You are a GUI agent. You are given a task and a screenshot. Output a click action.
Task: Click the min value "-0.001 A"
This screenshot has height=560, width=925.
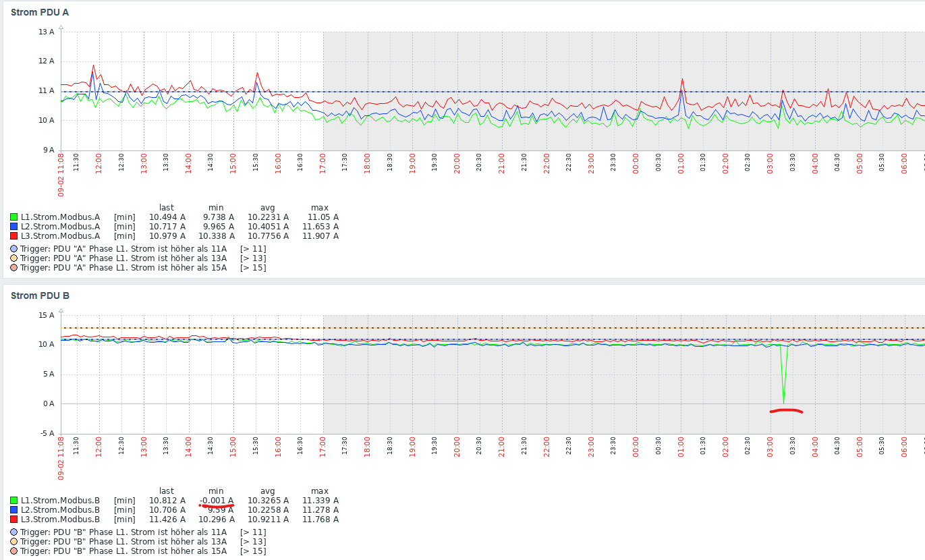(217, 501)
